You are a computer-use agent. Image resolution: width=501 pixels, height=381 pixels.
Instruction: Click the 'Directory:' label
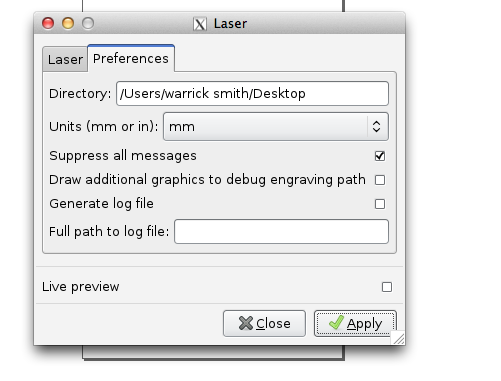pyautogui.click(x=80, y=94)
